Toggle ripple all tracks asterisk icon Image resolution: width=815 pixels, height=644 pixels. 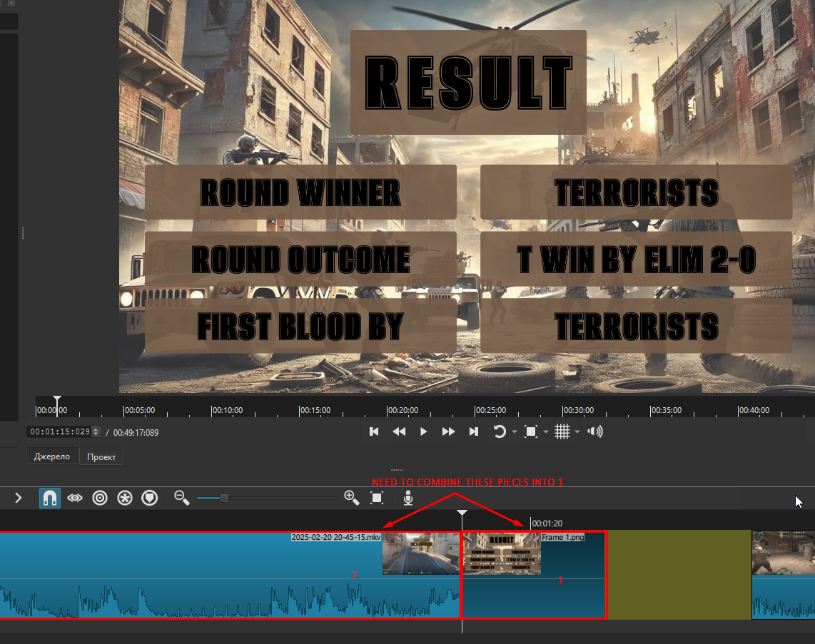point(125,498)
